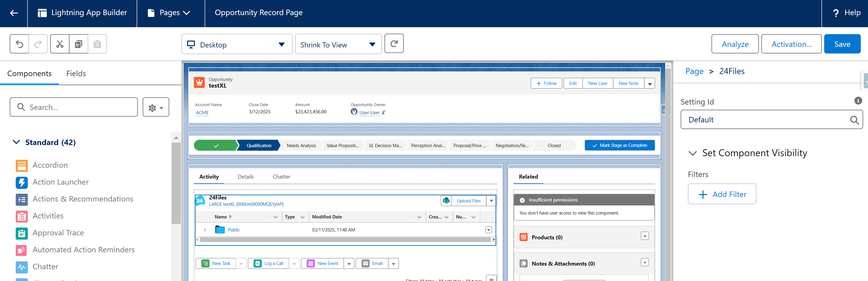
Task: Collapse the Standard components section
Action: tap(16, 142)
